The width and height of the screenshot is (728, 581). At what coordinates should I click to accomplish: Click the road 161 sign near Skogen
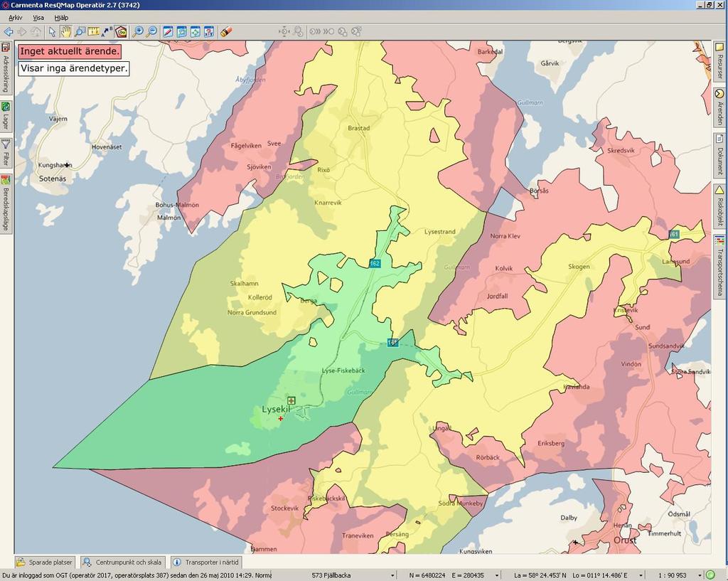pos(674,234)
